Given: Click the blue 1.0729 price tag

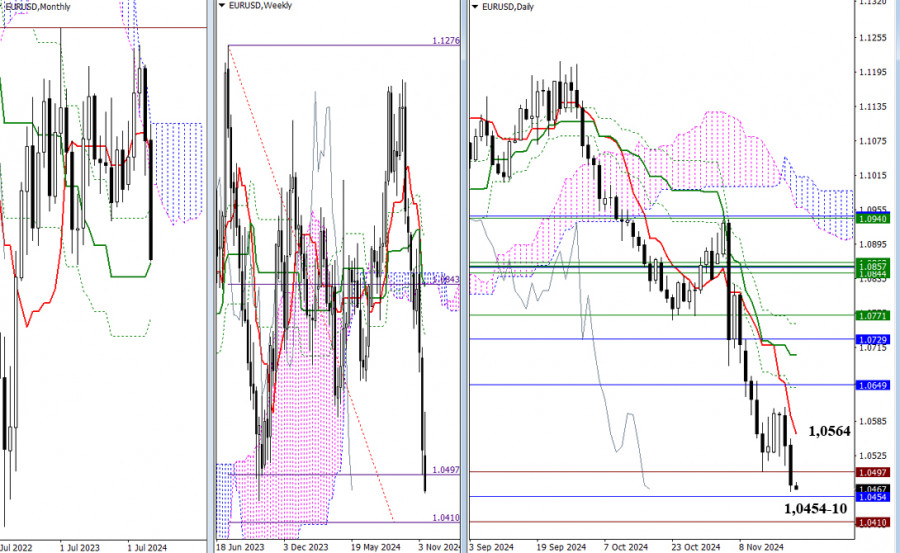Looking at the screenshot, I should click(x=872, y=340).
